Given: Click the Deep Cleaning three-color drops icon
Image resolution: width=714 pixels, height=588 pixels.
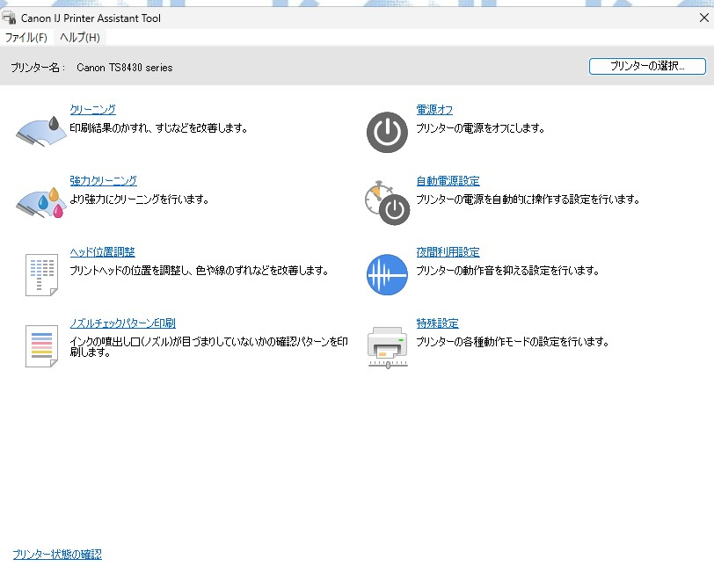Looking at the screenshot, I should coord(41,202).
